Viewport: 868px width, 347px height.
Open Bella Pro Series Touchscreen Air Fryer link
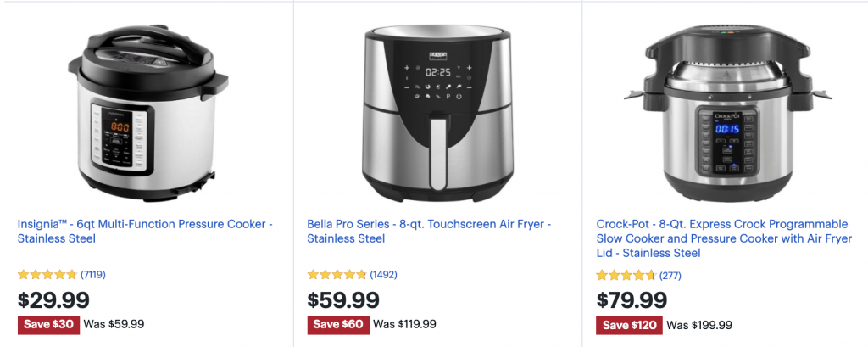click(x=429, y=232)
